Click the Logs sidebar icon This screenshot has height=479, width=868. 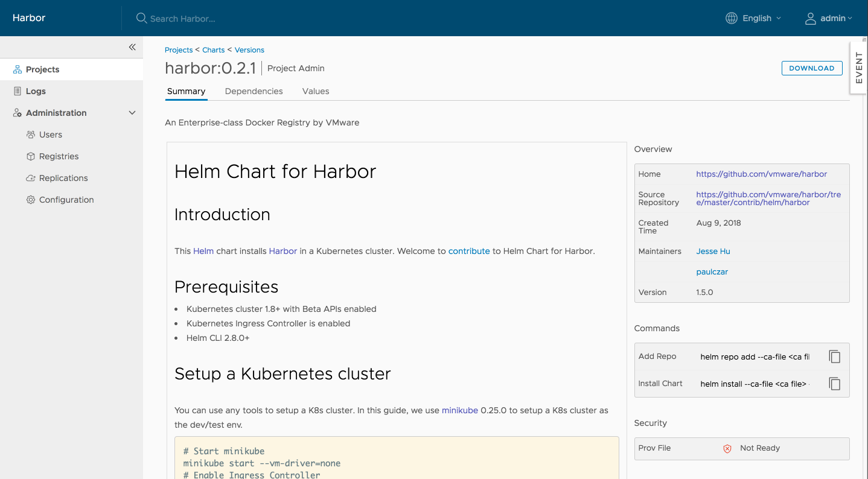18,91
